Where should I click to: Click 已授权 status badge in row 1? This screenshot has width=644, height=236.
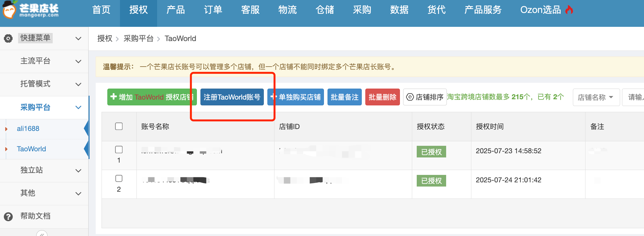point(431,152)
